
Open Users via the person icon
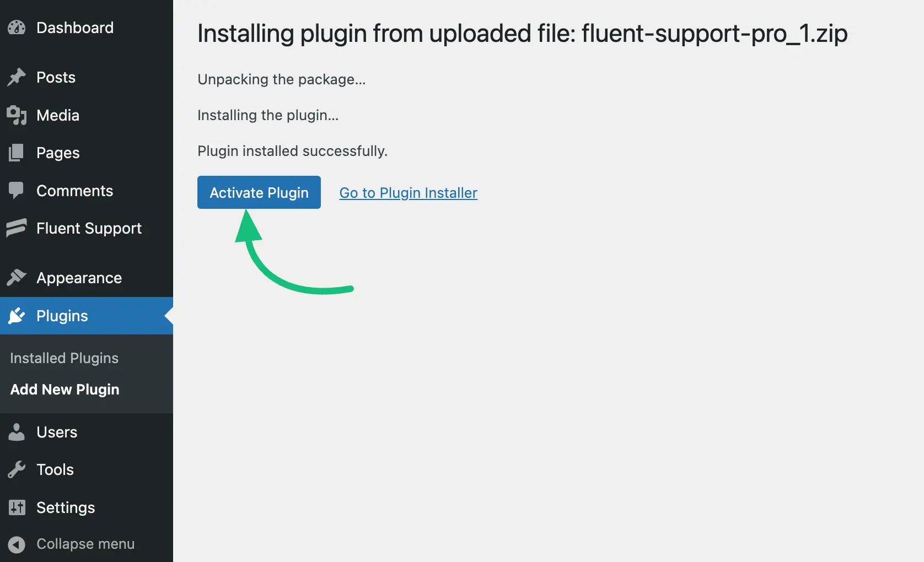point(17,432)
